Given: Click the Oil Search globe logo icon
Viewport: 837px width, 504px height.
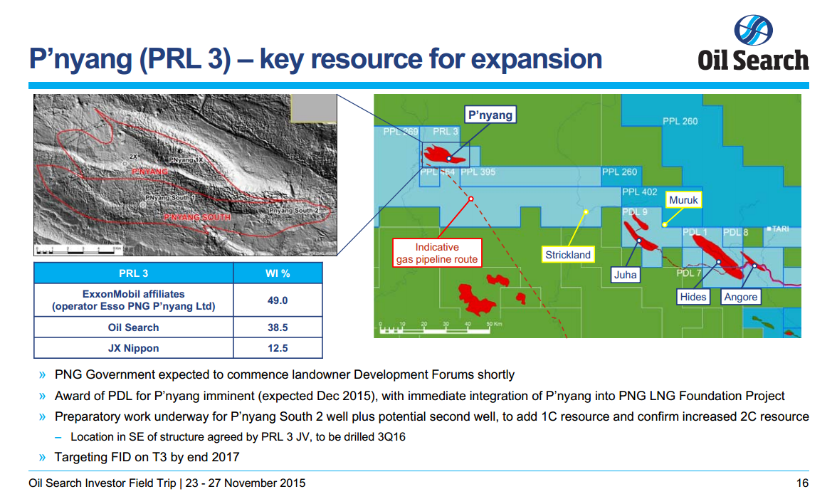Looking at the screenshot, I should pos(753,30).
